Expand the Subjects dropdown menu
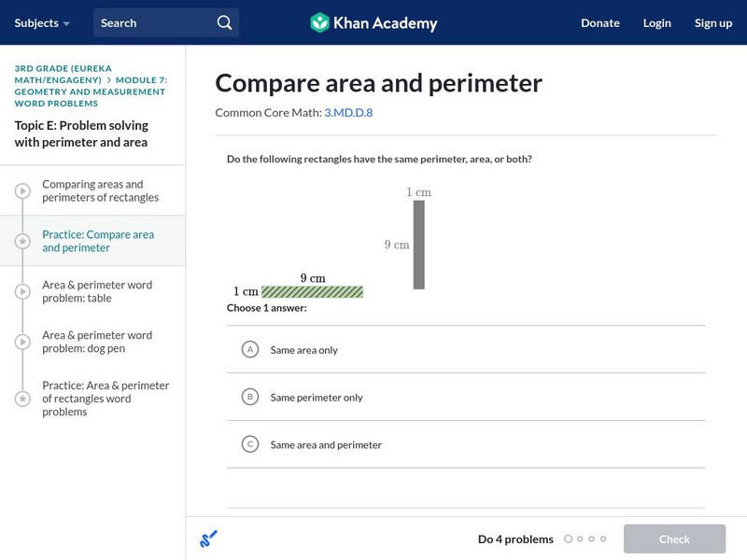The width and height of the screenshot is (747, 560). (x=42, y=22)
